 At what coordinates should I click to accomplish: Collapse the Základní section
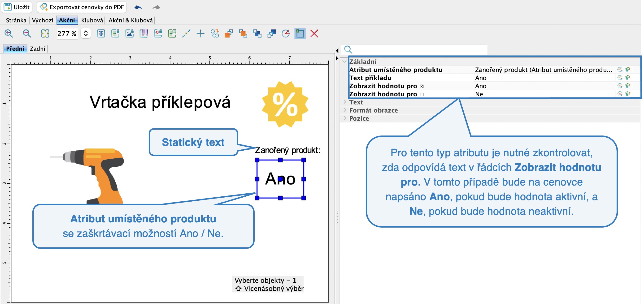345,61
